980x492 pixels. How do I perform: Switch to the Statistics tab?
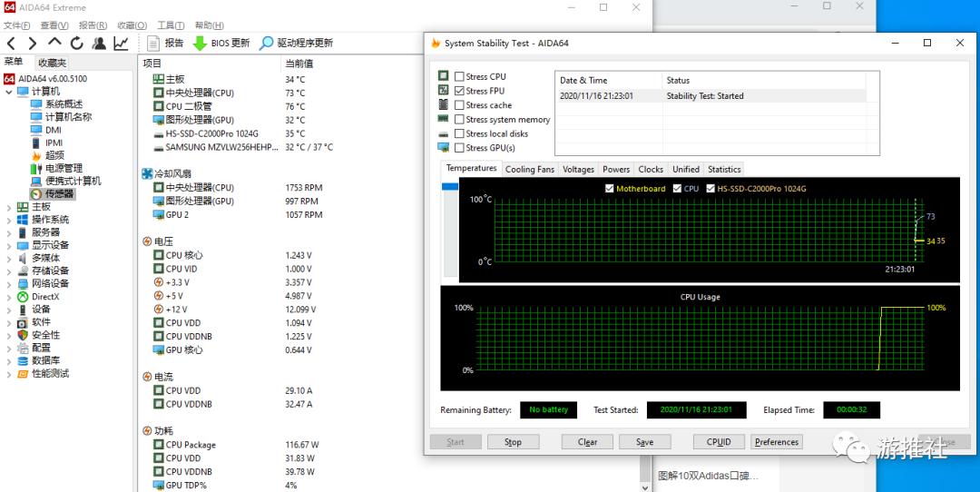click(724, 169)
